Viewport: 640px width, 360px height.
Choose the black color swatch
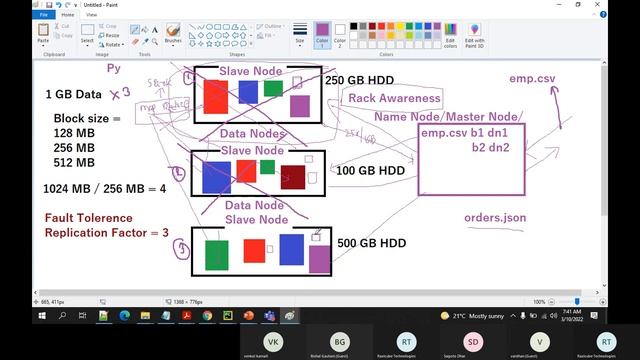pyautogui.click(x=353, y=27)
